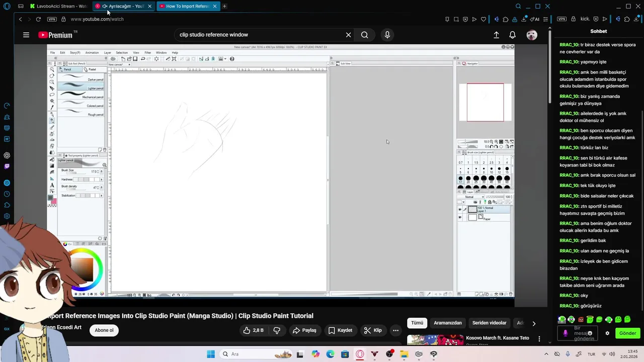Choose the Darker pencil brush
This screenshot has width=644, height=362.
[x=81, y=78]
